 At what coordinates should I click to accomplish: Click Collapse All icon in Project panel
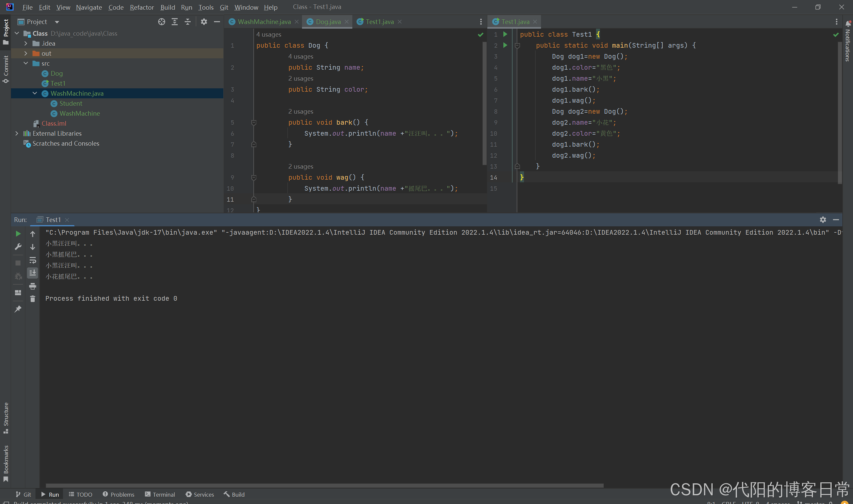click(x=187, y=22)
